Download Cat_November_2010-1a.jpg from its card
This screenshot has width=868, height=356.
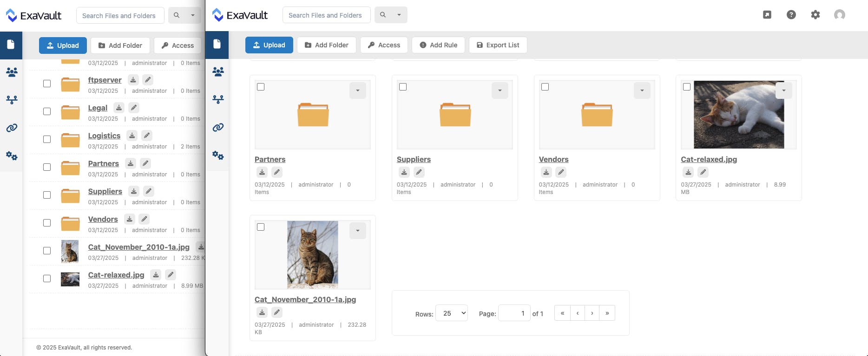point(262,312)
